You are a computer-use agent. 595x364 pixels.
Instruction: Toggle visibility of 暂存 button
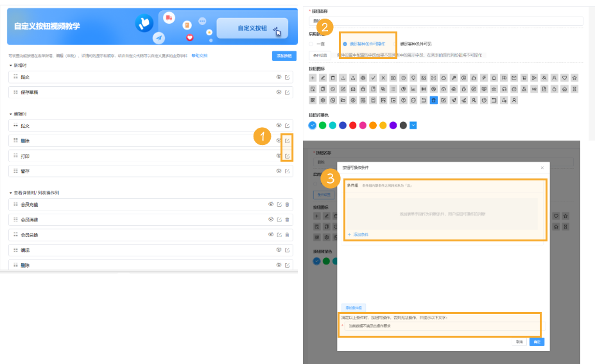(279, 171)
